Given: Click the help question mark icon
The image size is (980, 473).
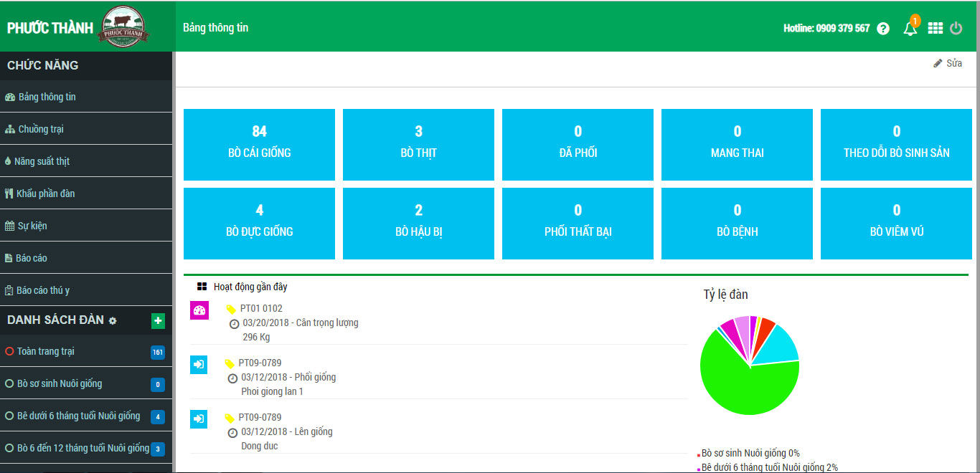Looking at the screenshot, I should tap(883, 29).
